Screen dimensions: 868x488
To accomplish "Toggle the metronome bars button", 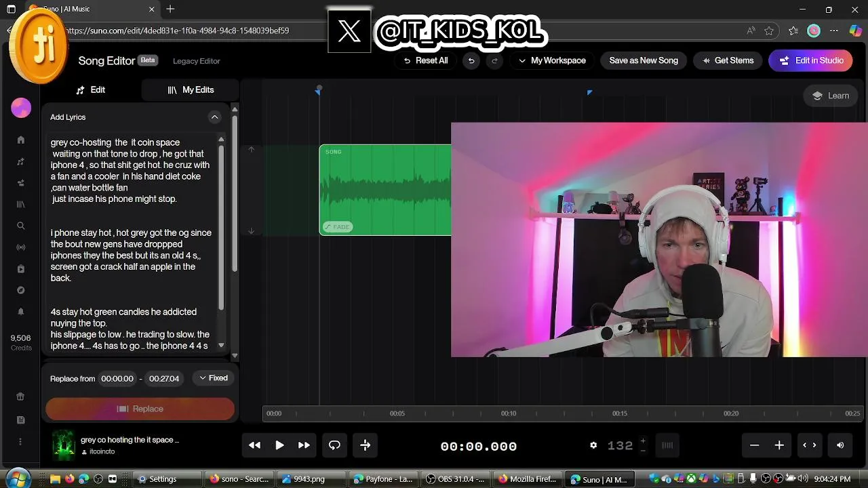I will [667, 445].
